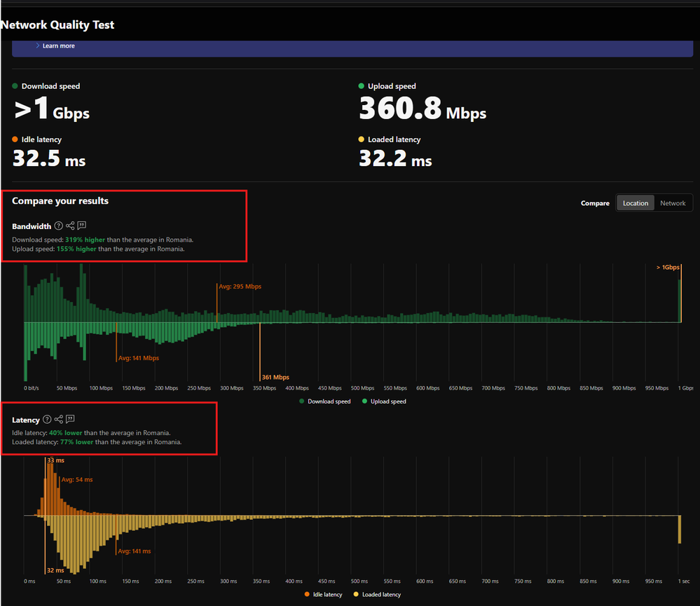Click the 32 ms loaded latency marker
The height and width of the screenshot is (606, 700).
pos(55,570)
